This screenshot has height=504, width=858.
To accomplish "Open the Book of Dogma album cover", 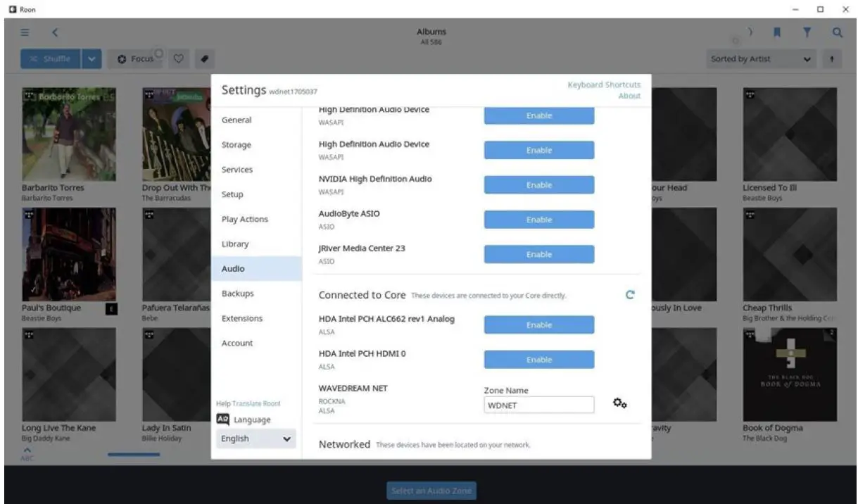I will click(790, 374).
